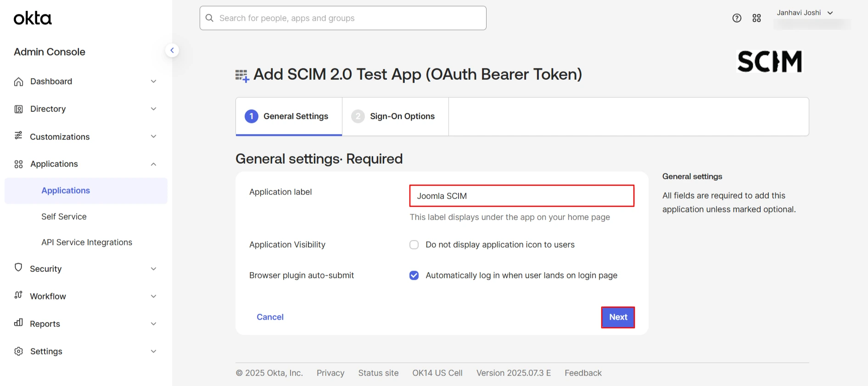Viewport: 868px width, 386px height.
Task: Click the step 2 circle icon
Action: 358,116
